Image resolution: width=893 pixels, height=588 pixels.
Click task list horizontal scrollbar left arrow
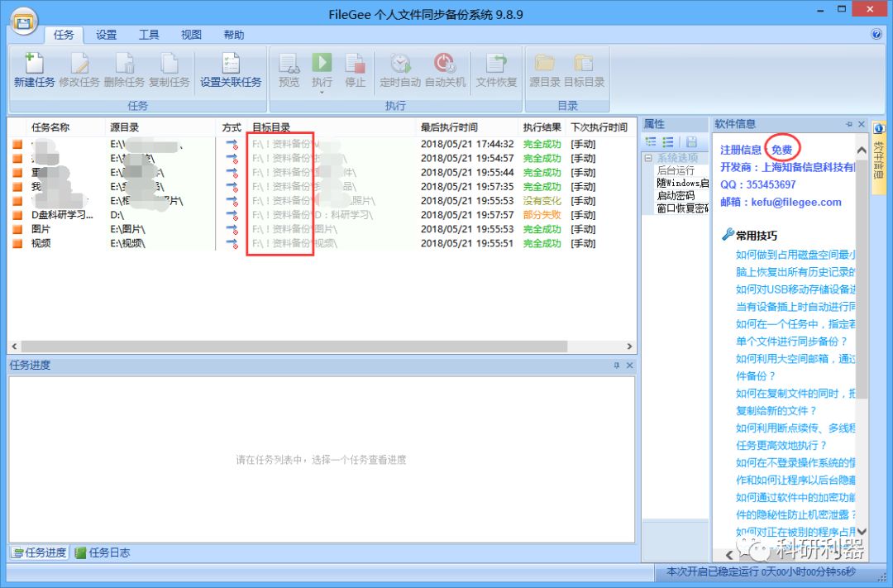15,347
